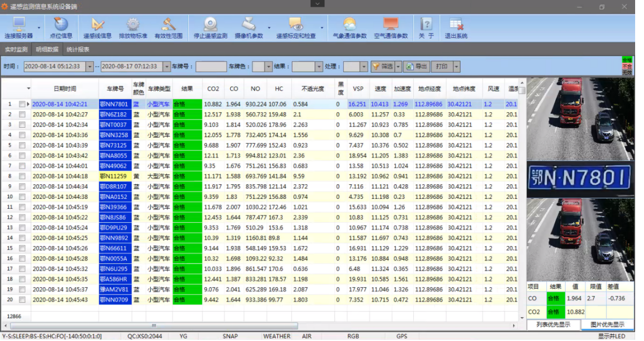
Task: Switch to 统计报表 tab
Action: click(78, 49)
